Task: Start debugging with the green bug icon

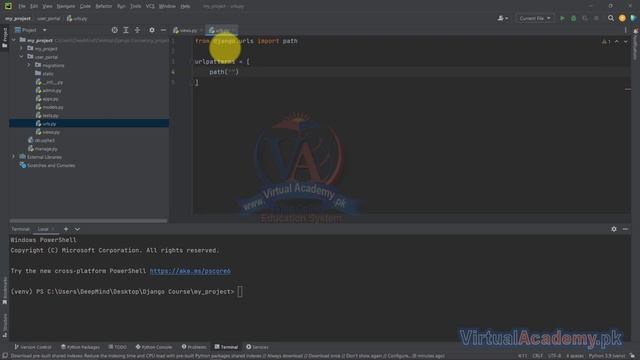Action: (573, 18)
